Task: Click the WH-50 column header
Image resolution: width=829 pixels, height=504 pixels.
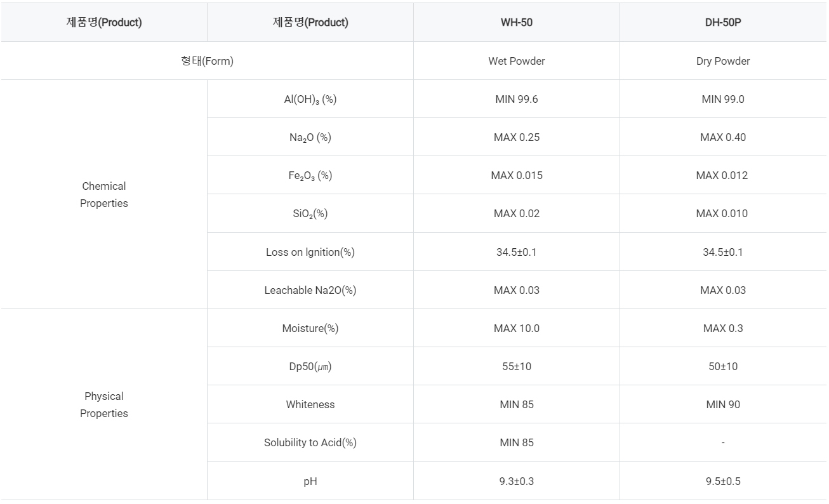Action: (516, 22)
